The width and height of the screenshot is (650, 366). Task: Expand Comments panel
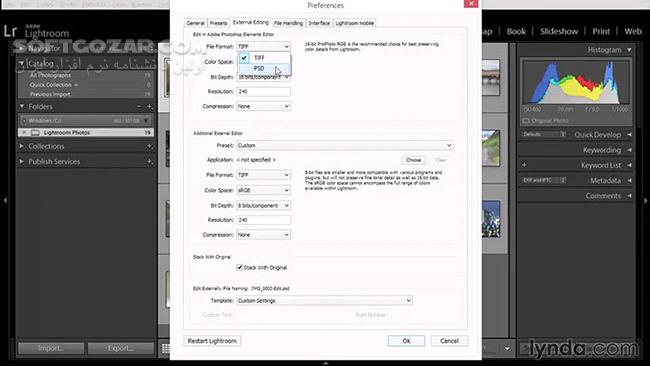[x=629, y=196]
